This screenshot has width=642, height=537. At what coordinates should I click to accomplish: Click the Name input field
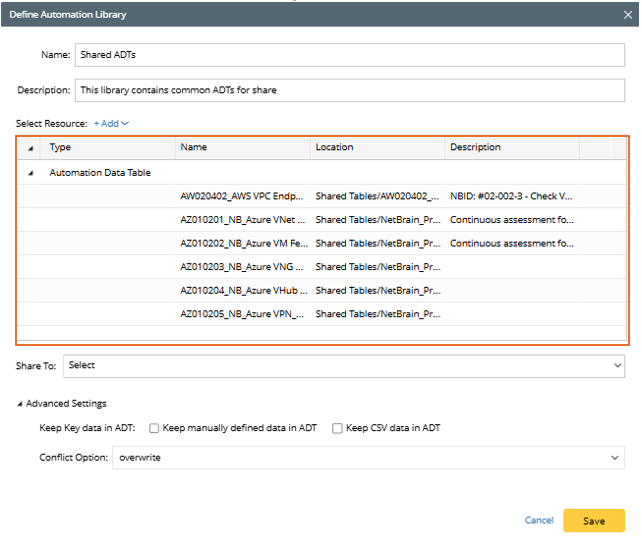[352, 55]
